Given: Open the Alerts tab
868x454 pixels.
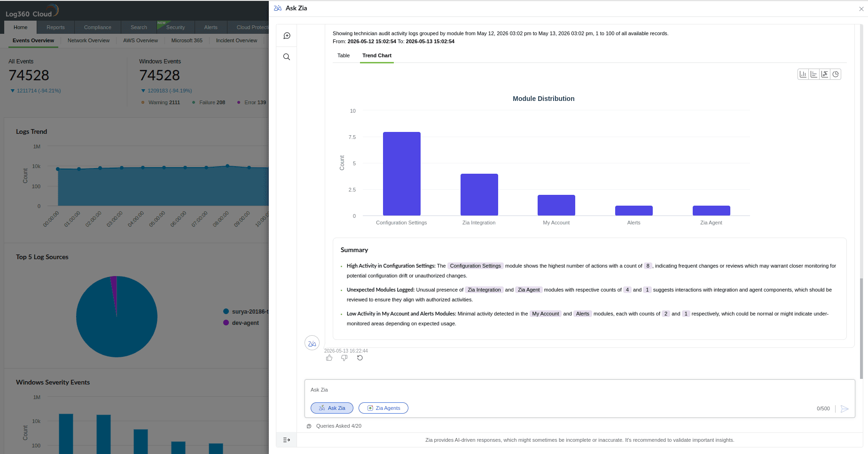Looking at the screenshot, I should pyautogui.click(x=211, y=27).
